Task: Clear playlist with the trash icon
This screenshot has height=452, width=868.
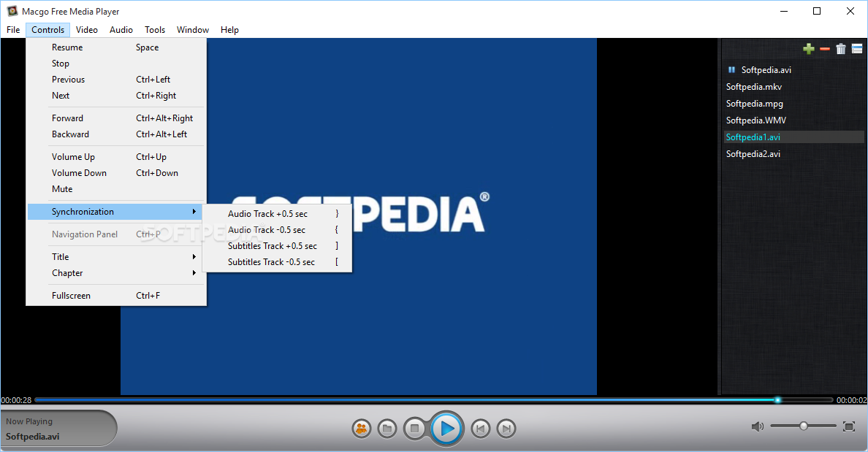Action: pyautogui.click(x=841, y=49)
